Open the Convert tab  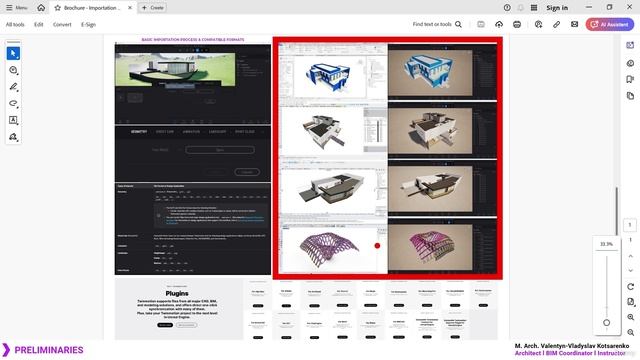pyautogui.click(x=62, y=24)
